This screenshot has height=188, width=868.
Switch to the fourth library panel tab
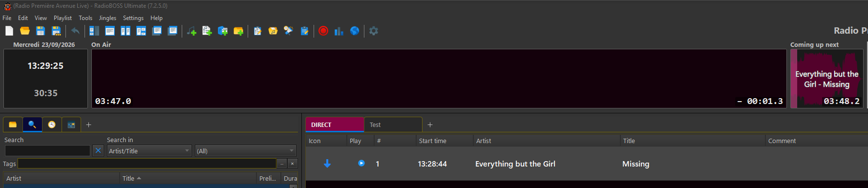tap(71, 125)
